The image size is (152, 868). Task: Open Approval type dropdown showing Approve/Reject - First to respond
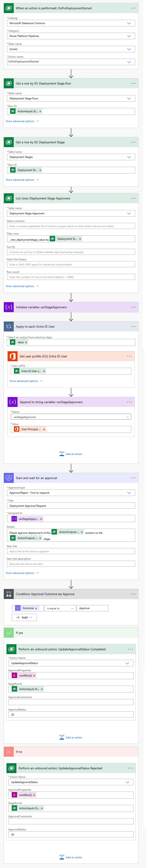click(x=71, y=493)
